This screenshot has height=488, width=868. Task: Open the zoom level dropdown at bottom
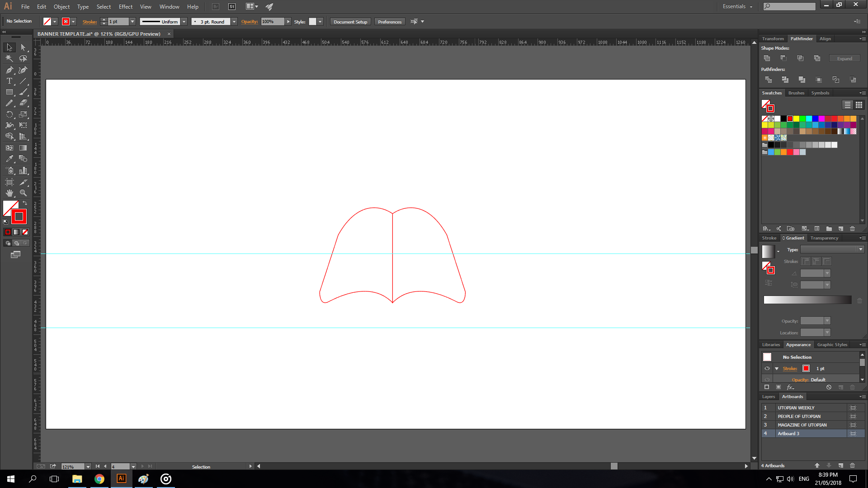pyautogui.click(x=88, y=467)
